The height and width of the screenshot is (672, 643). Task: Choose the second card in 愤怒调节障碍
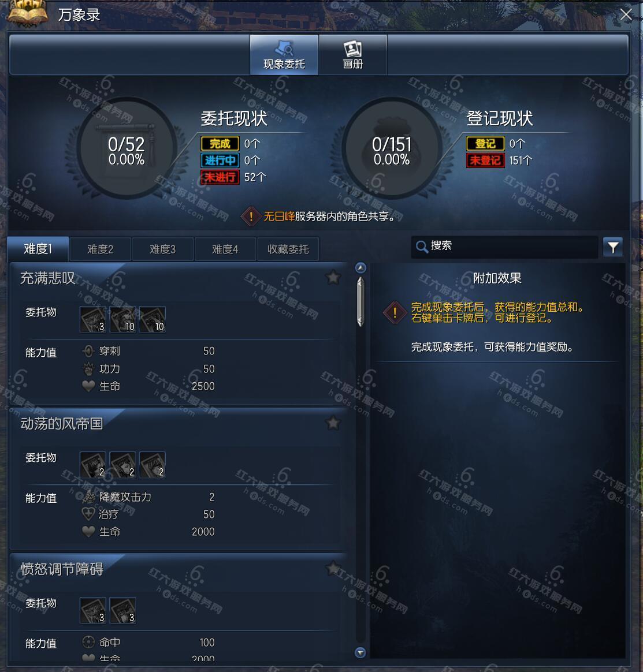point(122,610)
